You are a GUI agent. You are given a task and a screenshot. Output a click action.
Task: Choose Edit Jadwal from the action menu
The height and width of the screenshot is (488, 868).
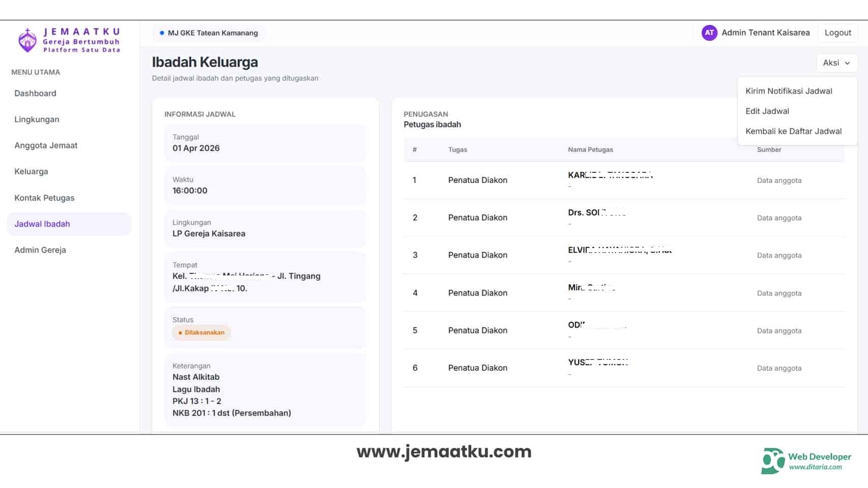(x=767, y=111)
